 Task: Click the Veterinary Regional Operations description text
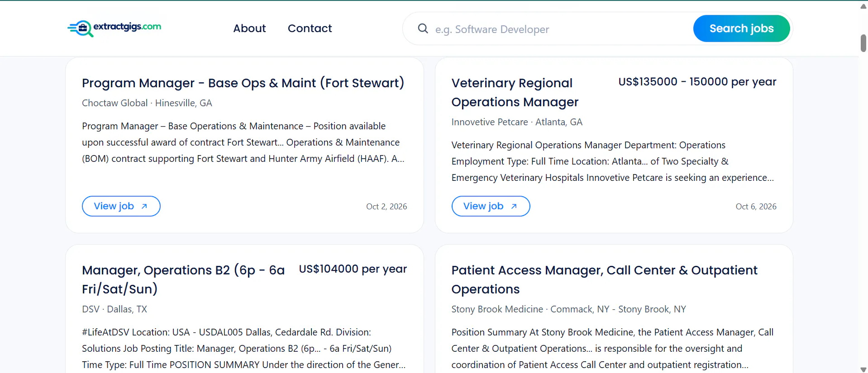coord(613,161)
